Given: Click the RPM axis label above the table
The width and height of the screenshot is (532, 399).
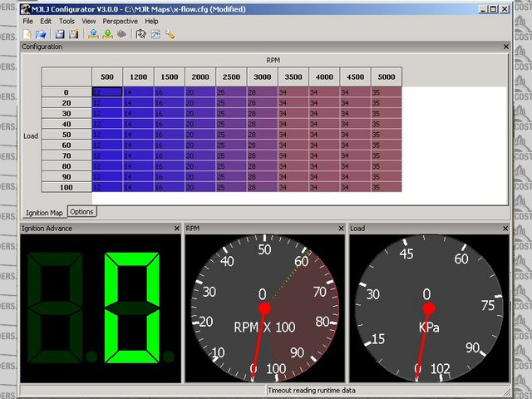Looking at the screenshot, I should pyautogui.click(x=273, y=60).
